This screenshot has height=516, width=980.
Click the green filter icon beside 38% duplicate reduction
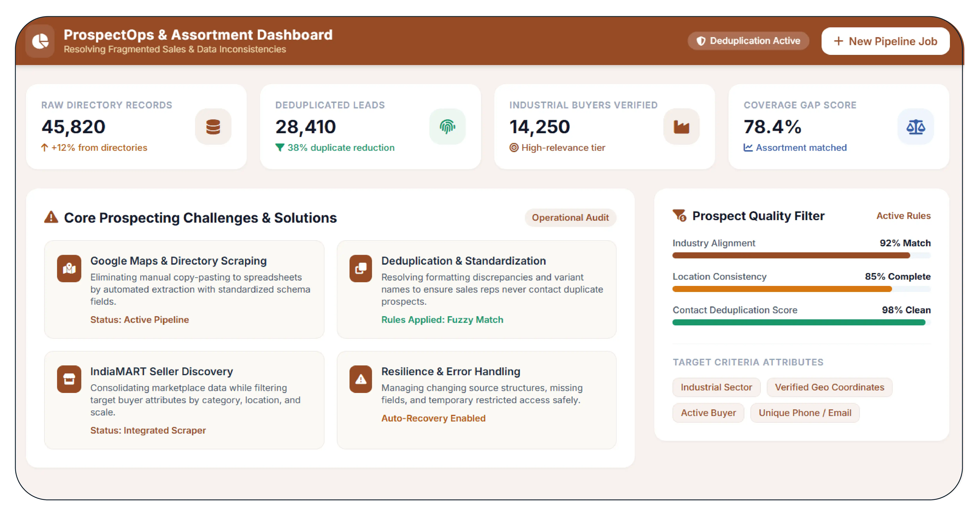pos(280,147)
